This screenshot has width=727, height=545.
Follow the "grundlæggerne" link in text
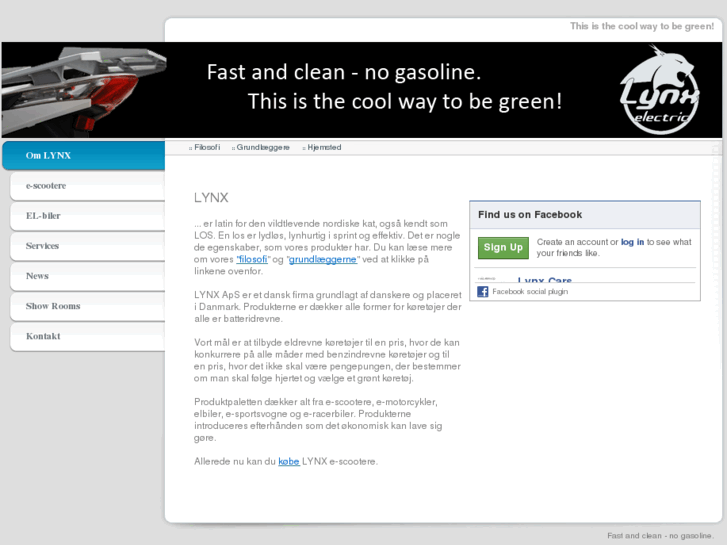pyautogui.click(x=323, y=259)
